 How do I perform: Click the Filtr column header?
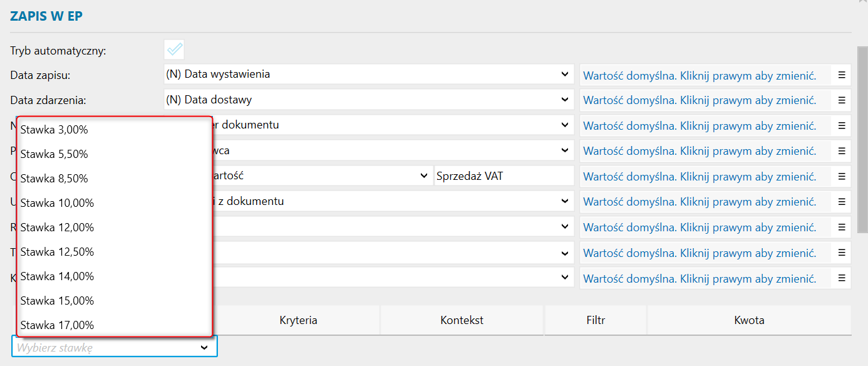click(x=596, y=320)
